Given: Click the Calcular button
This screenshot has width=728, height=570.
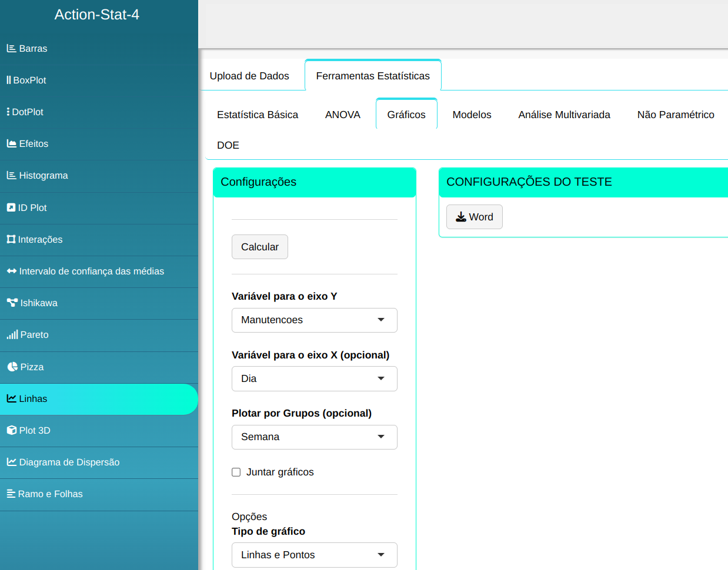Looking at the screenshot, I should [259, 247].
